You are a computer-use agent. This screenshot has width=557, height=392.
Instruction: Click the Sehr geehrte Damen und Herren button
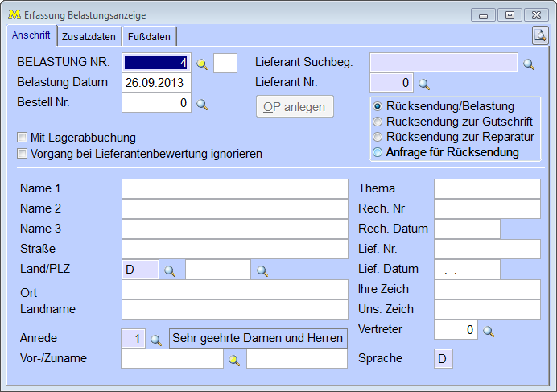point(258,338)
